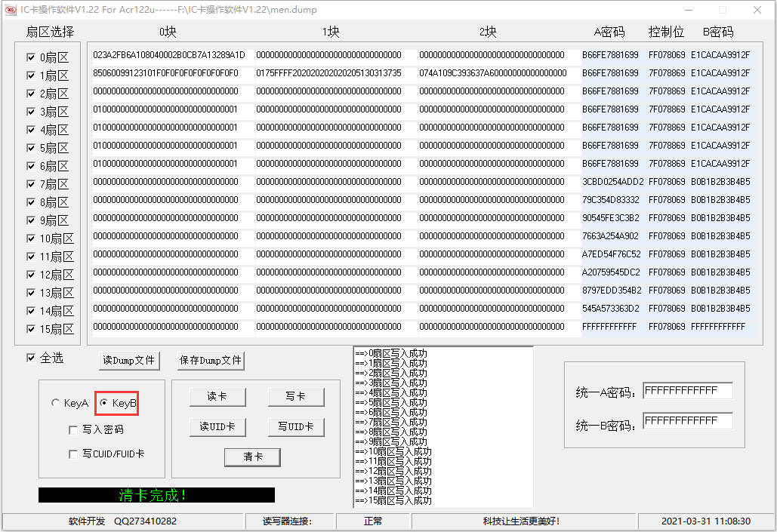The width and height of the screenshot is (777, 532).
Task: Select the KeyA radio button
Action: pyautogui.click(x=55, y=403)
